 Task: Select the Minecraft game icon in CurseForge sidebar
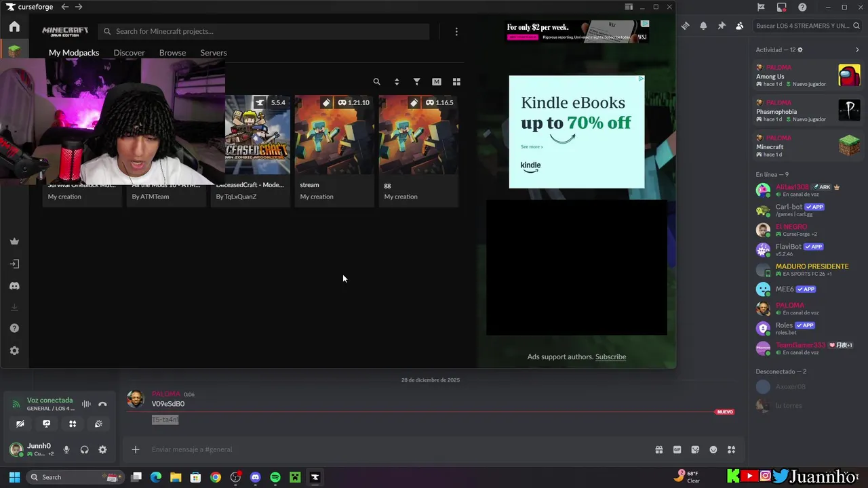point(14,50)
